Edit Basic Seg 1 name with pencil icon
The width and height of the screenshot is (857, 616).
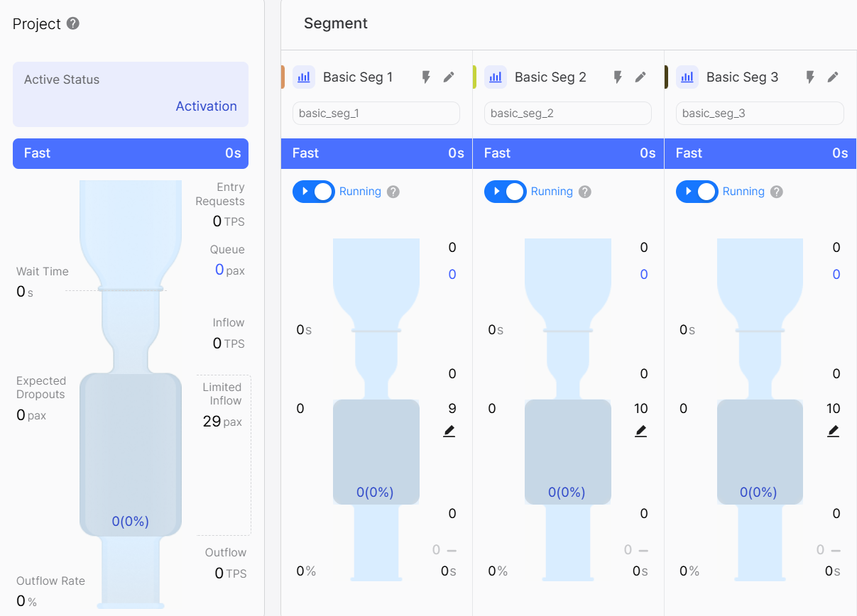point(449,77)
